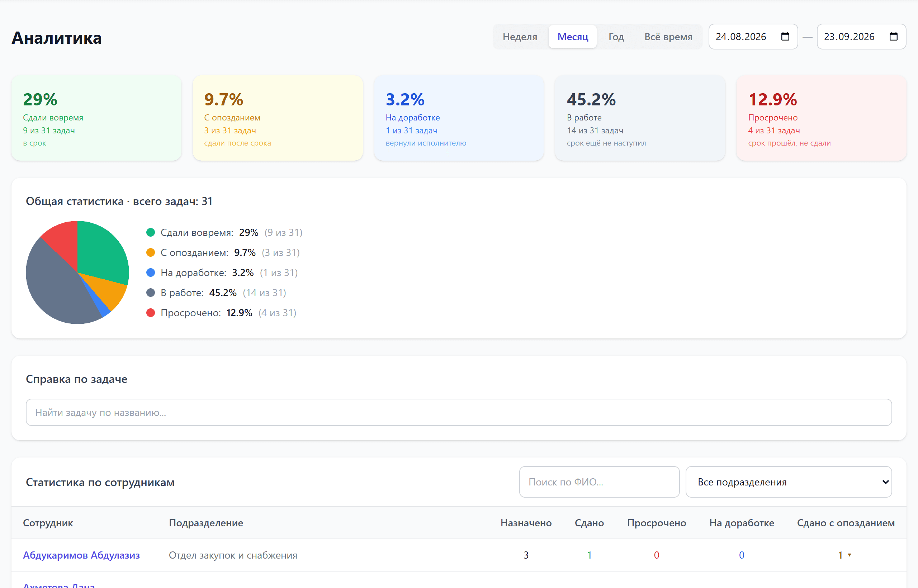The height and width of the screenshot is (588, 918).
Task: Click legend text (14 из 31)
Action: (264, 293)
